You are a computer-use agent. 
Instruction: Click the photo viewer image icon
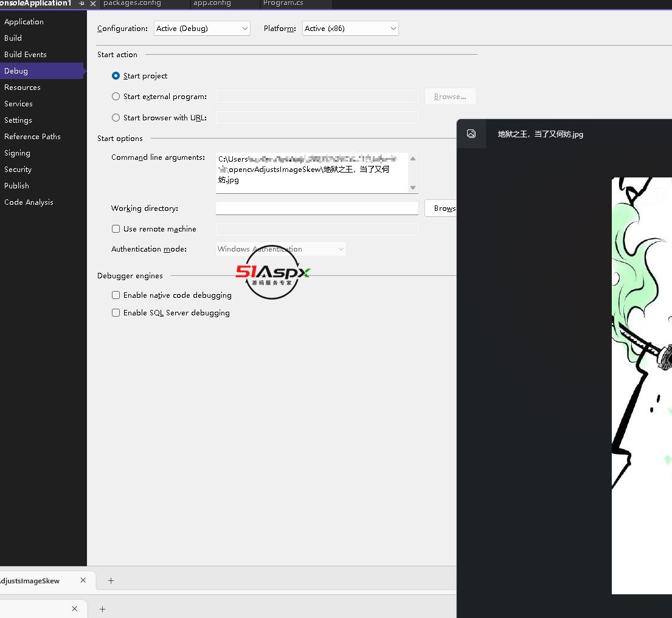[x=471, y=134]
